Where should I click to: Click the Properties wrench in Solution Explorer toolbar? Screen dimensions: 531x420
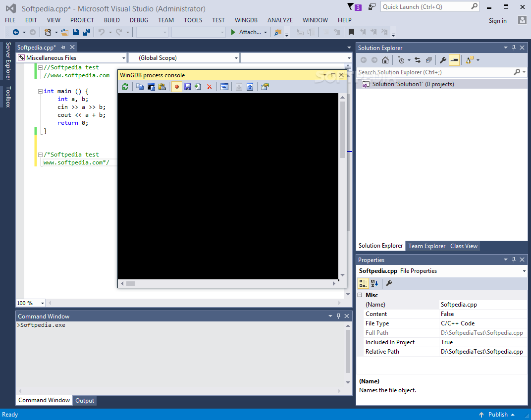click(x=443, y=60)
